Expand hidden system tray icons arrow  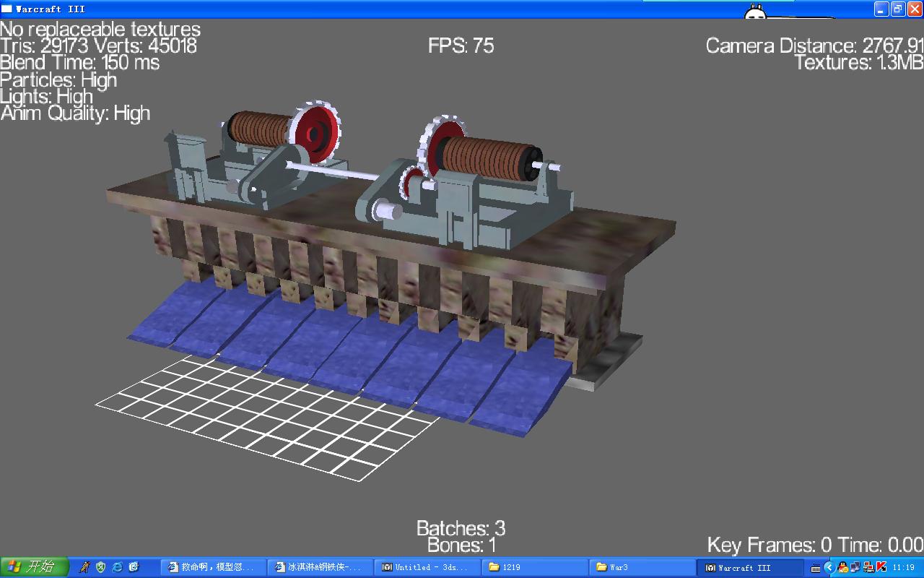[829, 567]
